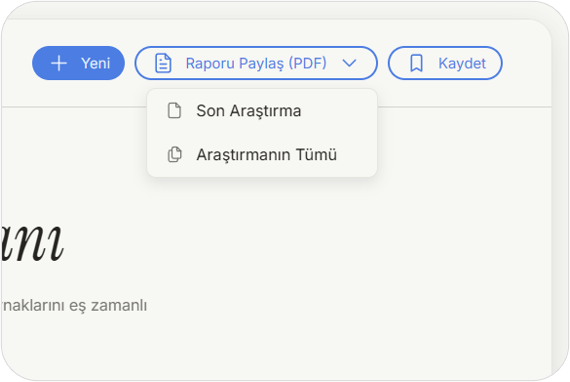The width and height of the screenshot is (570, 382).
Task: Click the bookmark icon in Kaydet button
Action: 417,63
